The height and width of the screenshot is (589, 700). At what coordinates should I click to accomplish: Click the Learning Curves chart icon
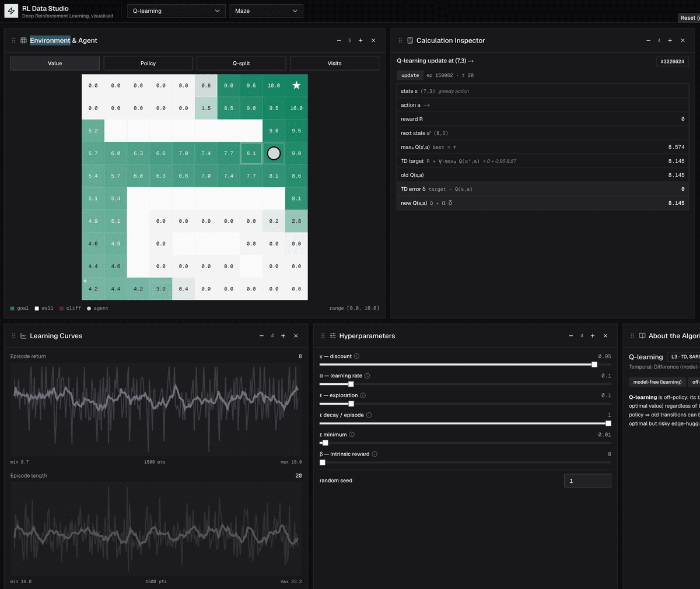[x=24, y=336]
